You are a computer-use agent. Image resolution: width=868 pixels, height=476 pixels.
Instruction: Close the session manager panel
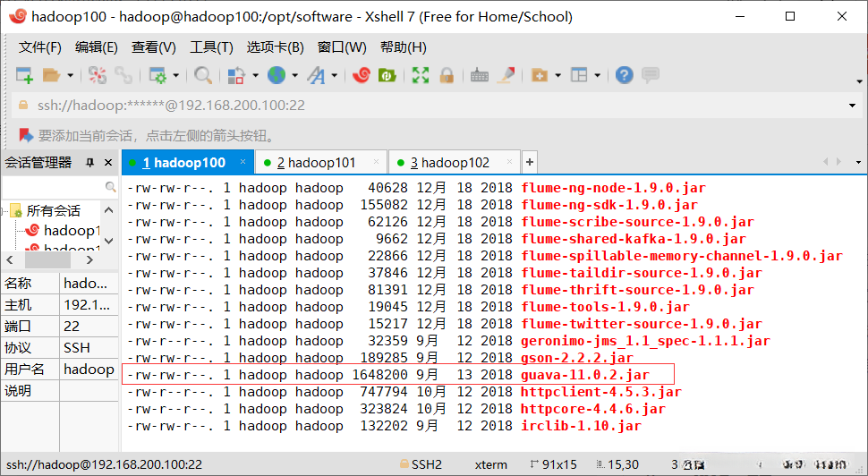pos(108,162)
